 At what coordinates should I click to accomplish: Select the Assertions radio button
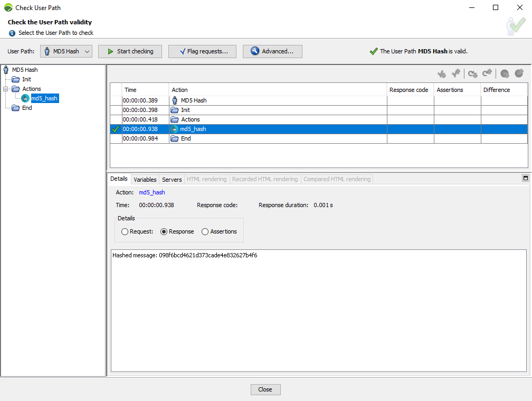click(205, 231)
